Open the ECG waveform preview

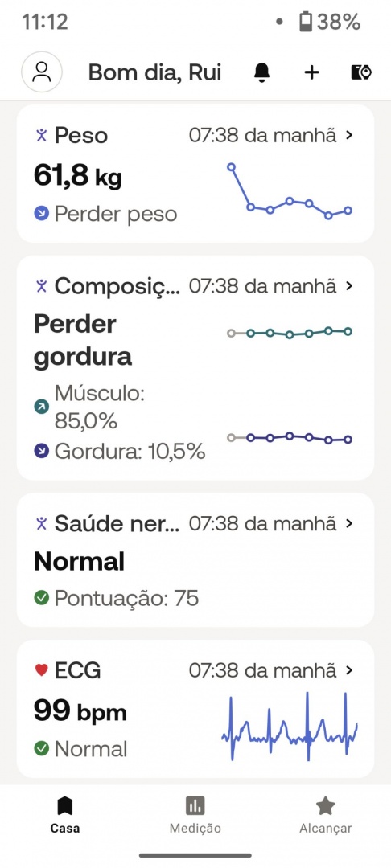tap(290, 726)
